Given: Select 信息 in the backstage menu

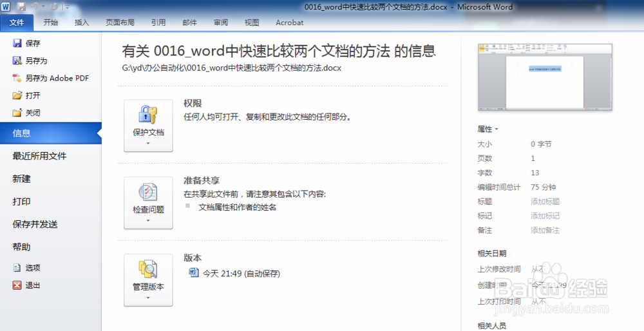Looking at the screenshot, I should tap(51, 133).
